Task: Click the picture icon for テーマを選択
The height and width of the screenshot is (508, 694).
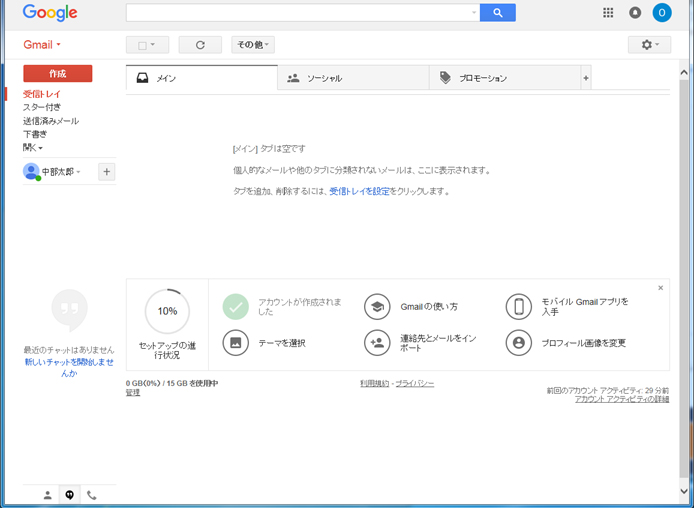Action: point(235,343)
